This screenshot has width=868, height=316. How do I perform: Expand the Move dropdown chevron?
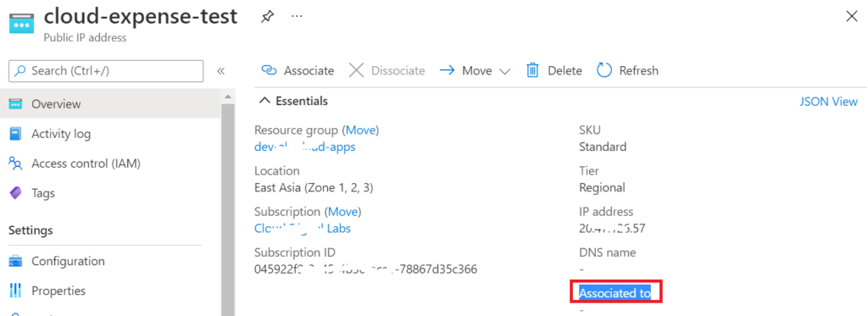504,71
